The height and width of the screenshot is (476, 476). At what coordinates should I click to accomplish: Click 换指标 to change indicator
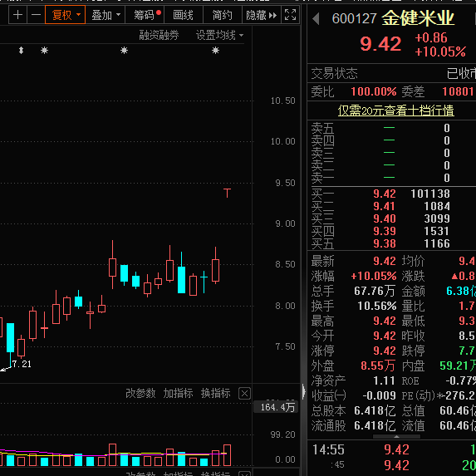[215, 394]
